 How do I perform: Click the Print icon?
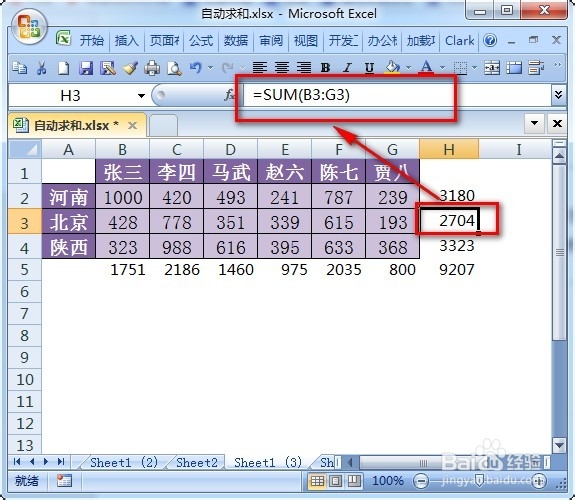pyautogui.click(x=152, y=68)
